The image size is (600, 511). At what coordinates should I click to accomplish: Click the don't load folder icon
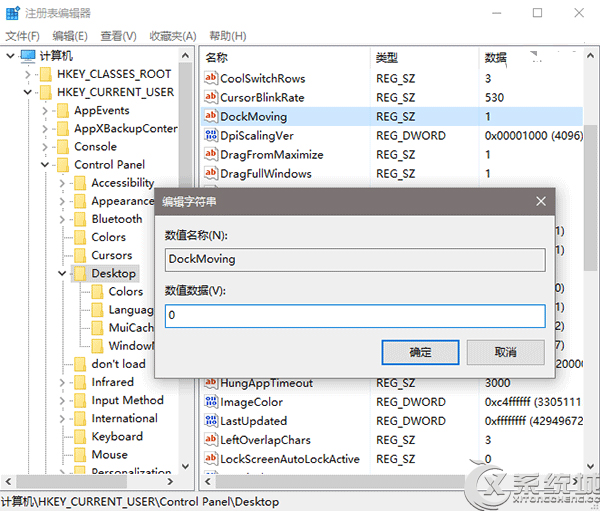point(80,364)
